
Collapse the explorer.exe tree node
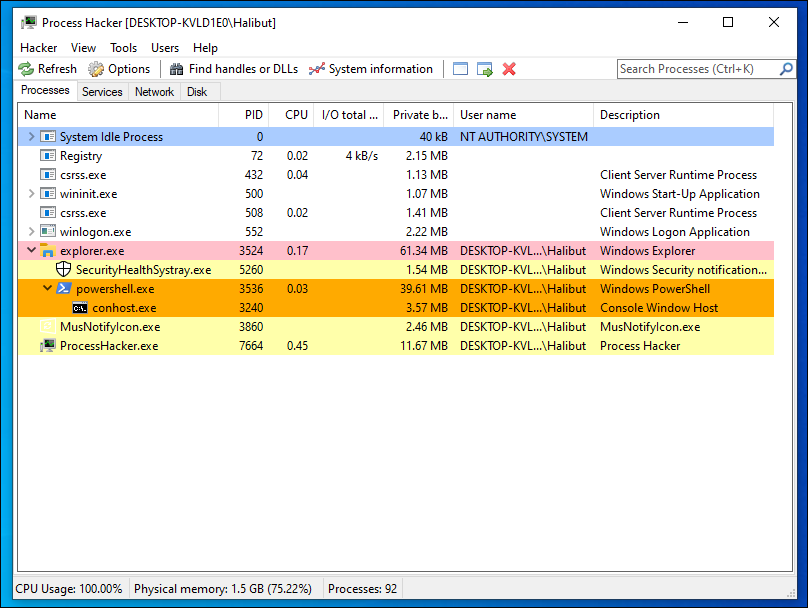(31, 250)
